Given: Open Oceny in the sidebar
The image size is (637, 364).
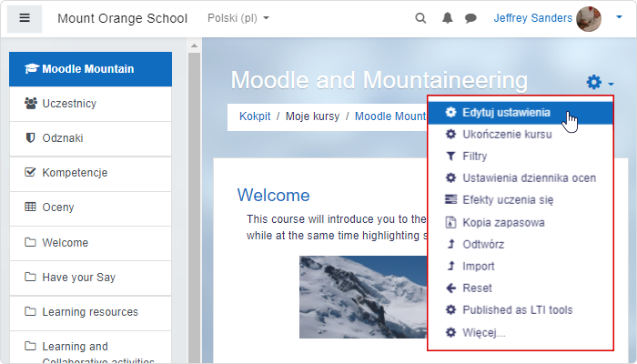Looking at the screenshot, I should [x=91, y=207].
